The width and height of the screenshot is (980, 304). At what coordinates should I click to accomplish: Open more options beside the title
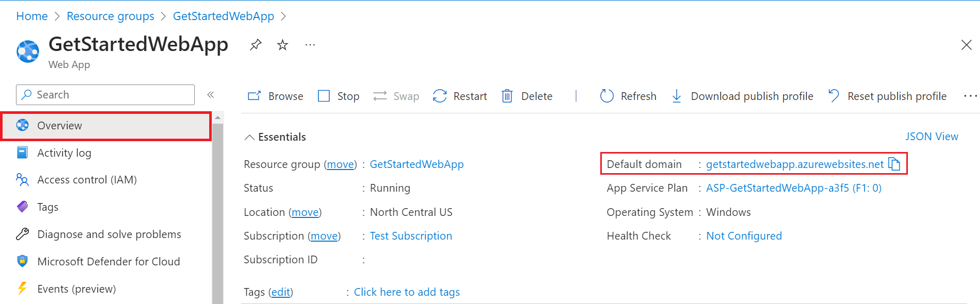point(310,45)
